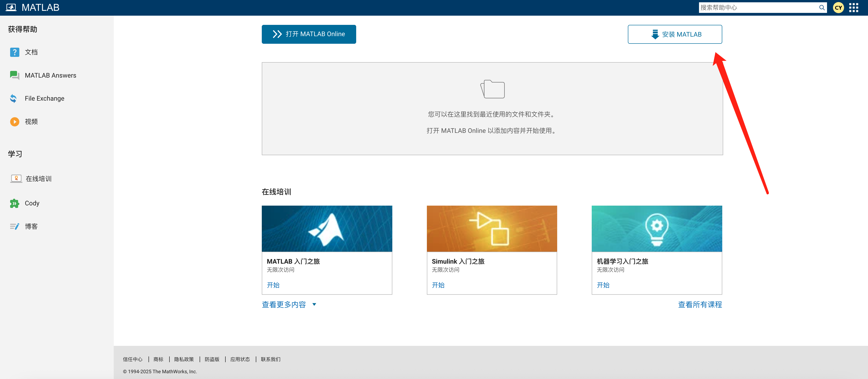Start the Simulink Onramp course link
Viewport: 868px width, 379px height.
coord(438,285)
